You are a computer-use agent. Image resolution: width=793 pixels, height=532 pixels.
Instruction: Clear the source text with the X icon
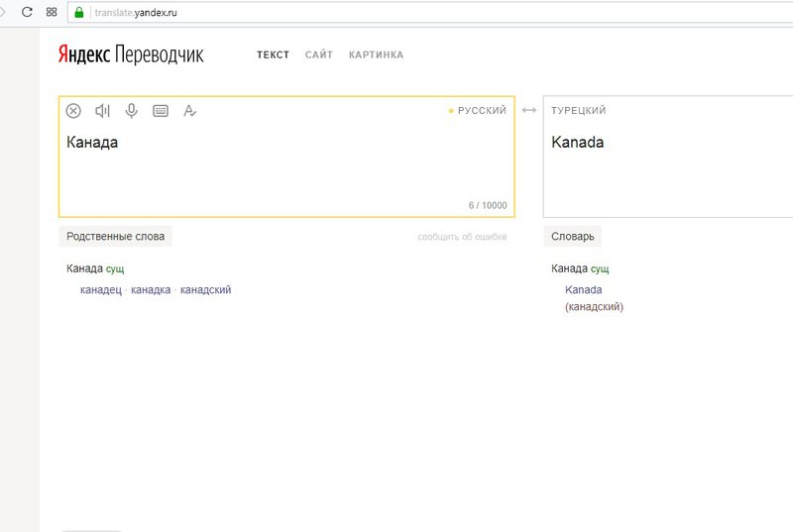point(73,111)
